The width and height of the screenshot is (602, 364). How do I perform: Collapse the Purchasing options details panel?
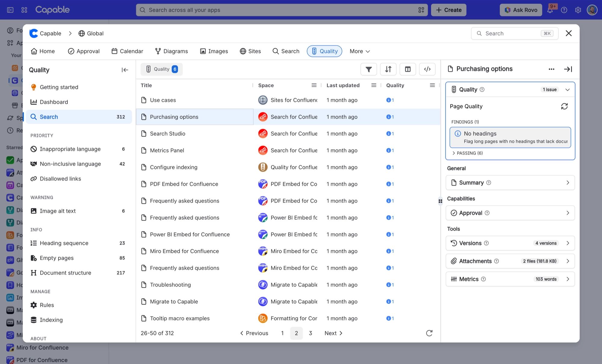coord(568,69)
